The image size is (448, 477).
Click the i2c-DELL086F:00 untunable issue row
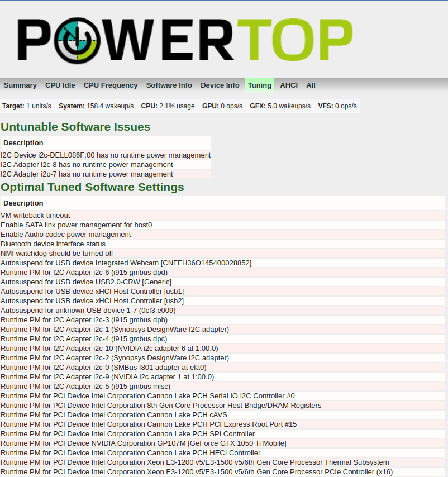click(106, 155)
